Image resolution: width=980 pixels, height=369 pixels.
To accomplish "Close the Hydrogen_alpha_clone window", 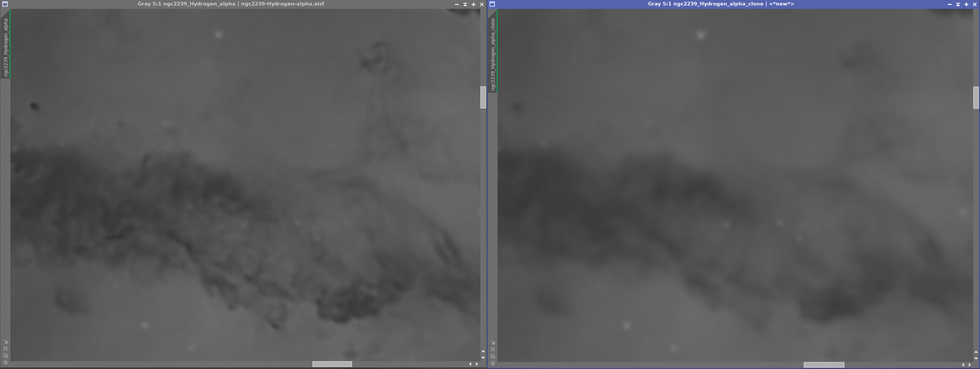I will pos(975,4).
